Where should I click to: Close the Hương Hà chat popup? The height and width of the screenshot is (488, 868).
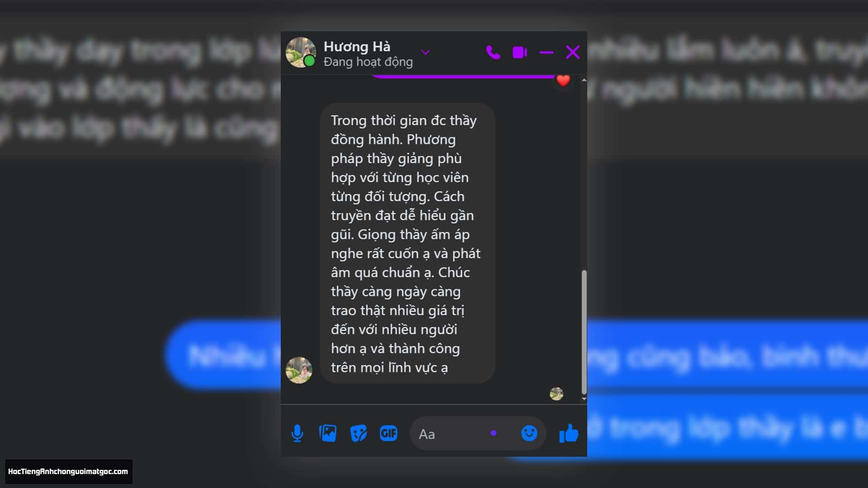pyautogui.click(x=573, y=52)
